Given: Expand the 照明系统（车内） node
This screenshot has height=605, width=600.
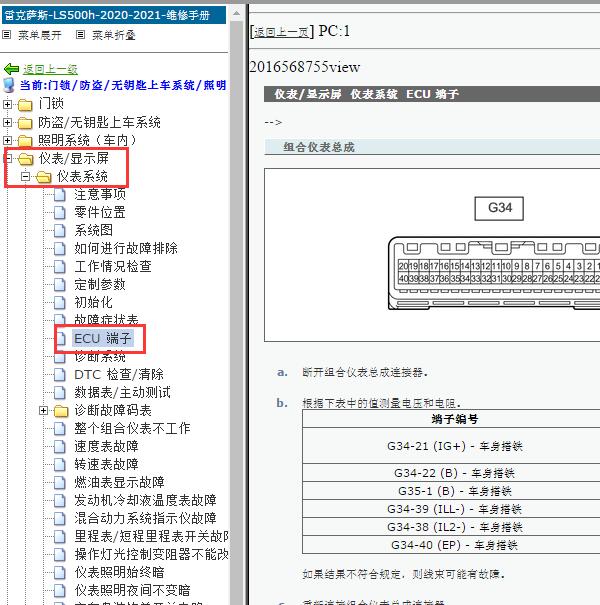Looking at the screenshot, I should (x=7, y=140).
